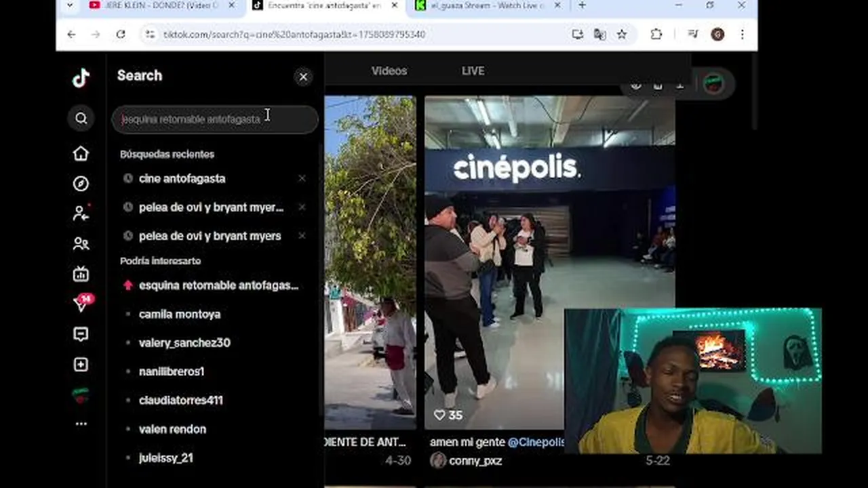Open the profile avatar in the sidebar
The height and width of the screenshot is (488, 868).
(x=81, y=395)
